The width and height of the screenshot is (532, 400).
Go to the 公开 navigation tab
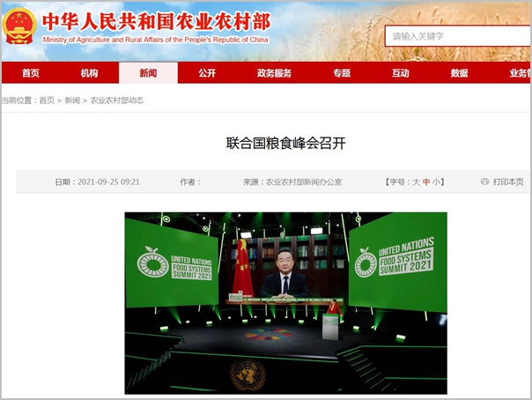207,73
